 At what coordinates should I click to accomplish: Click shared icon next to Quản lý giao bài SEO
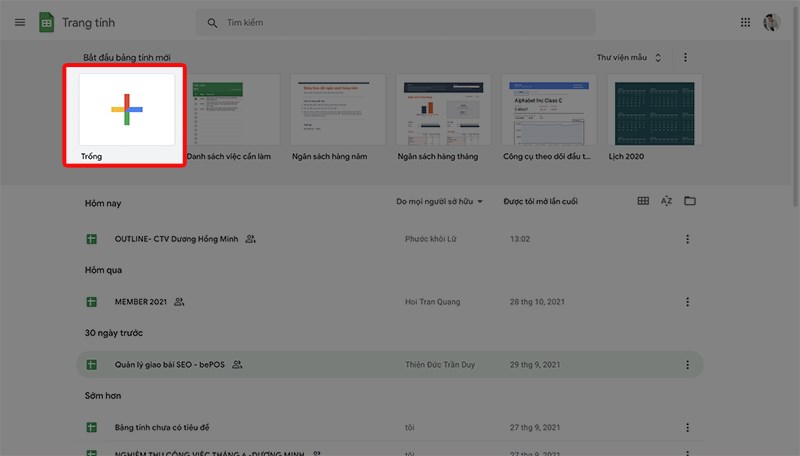click(237, 365)
